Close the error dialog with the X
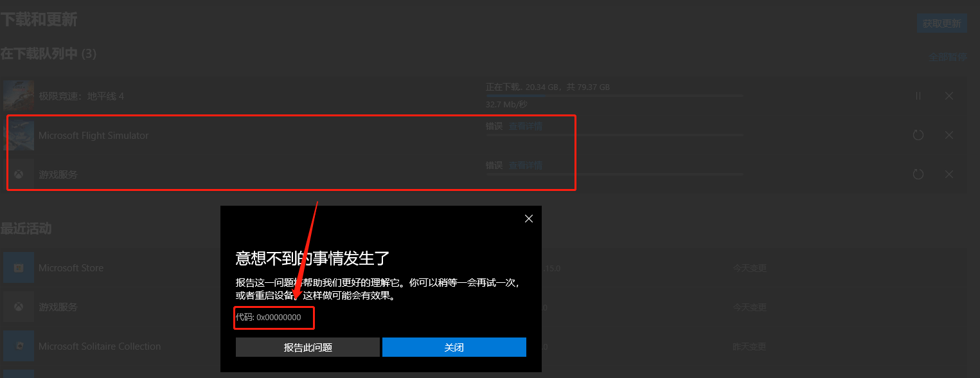This screenshot has height=378, width=980. tap(529, 219)
